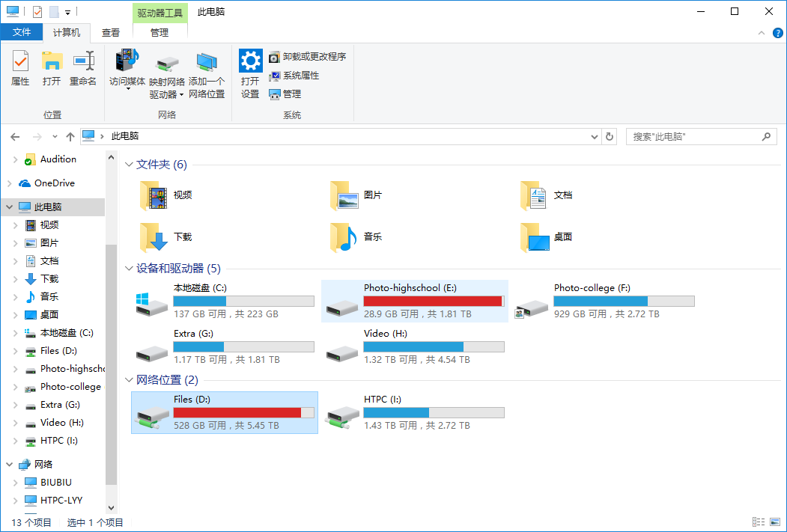Screen dimensions: 787x532
Task: Refresh the 此电脑 address bar
Action: pos(610,137)
